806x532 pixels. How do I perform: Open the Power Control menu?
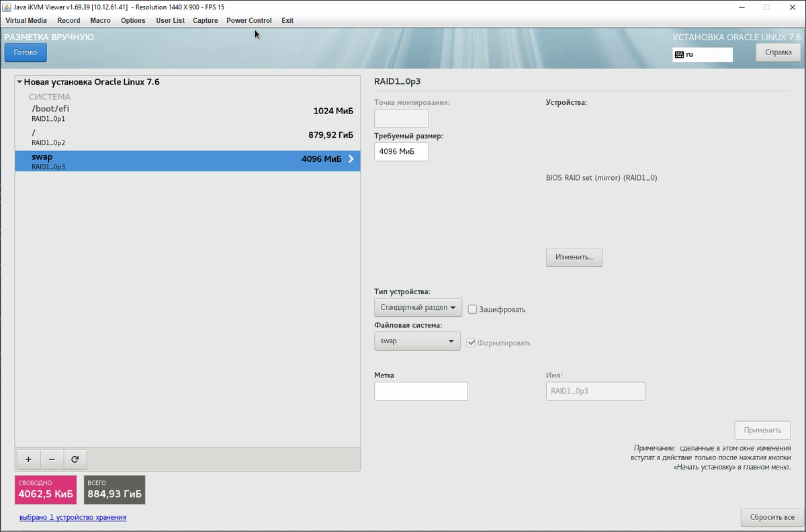(x=249, y=20)
